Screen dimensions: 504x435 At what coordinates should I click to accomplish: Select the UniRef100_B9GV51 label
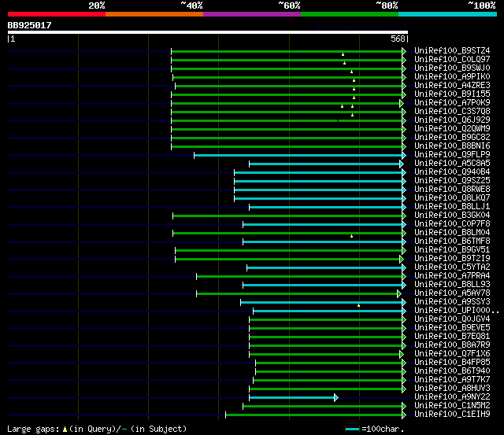(452, 250)
